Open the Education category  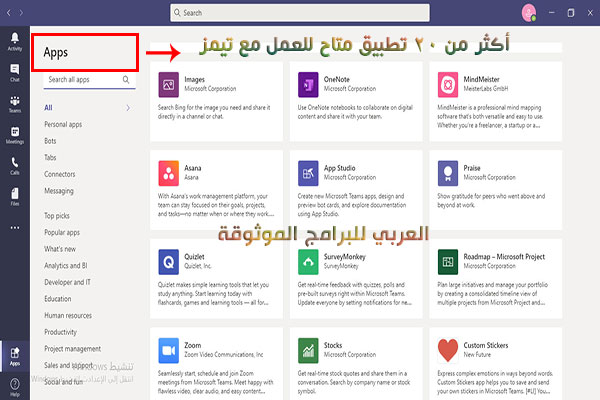(x=58, y=299)
